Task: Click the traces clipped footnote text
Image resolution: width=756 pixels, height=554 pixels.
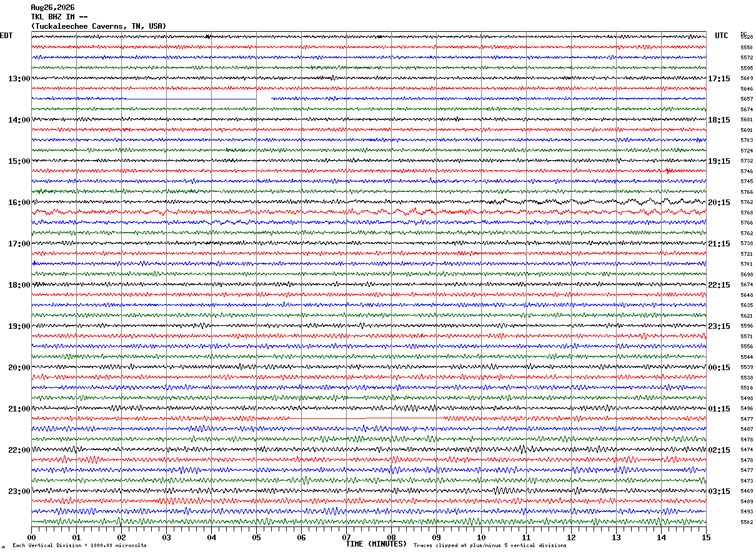Action: (490, 546)
